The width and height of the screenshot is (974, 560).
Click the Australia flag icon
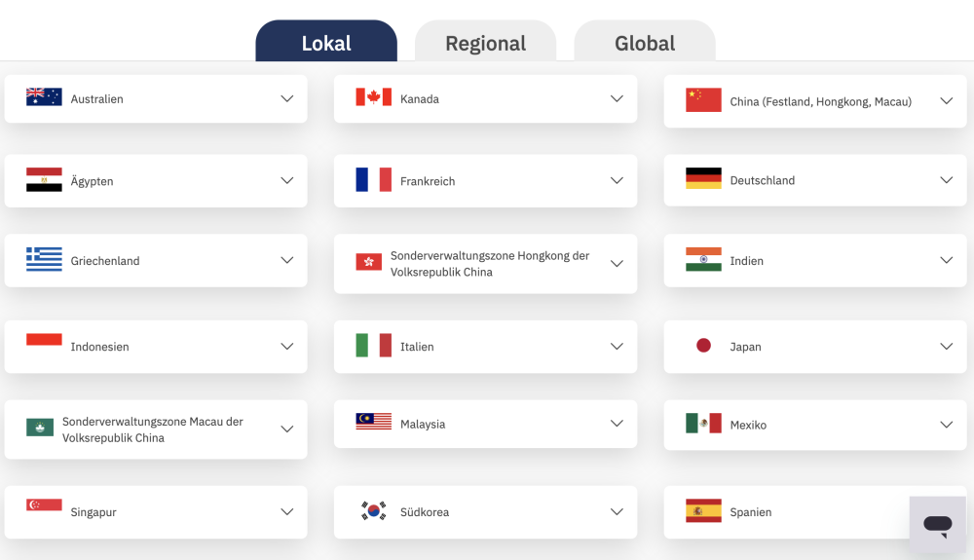tap(44, 96)
